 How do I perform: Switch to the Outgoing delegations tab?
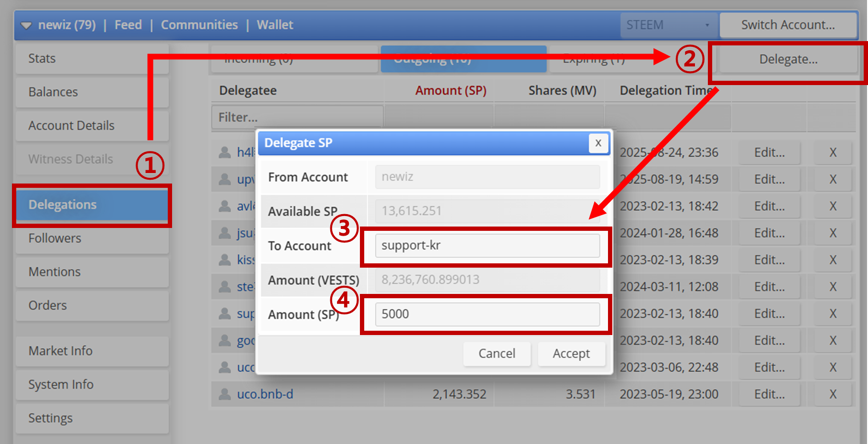[464, 59]
